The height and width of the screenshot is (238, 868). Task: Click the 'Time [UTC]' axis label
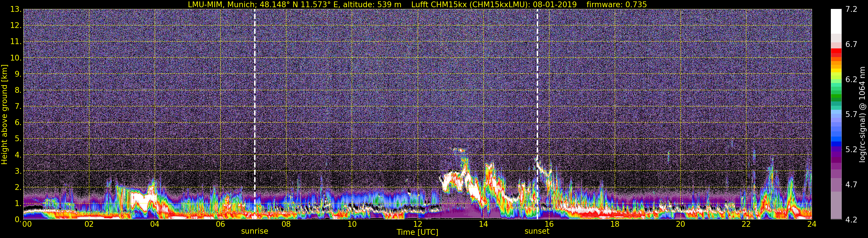tap(417, 232)
